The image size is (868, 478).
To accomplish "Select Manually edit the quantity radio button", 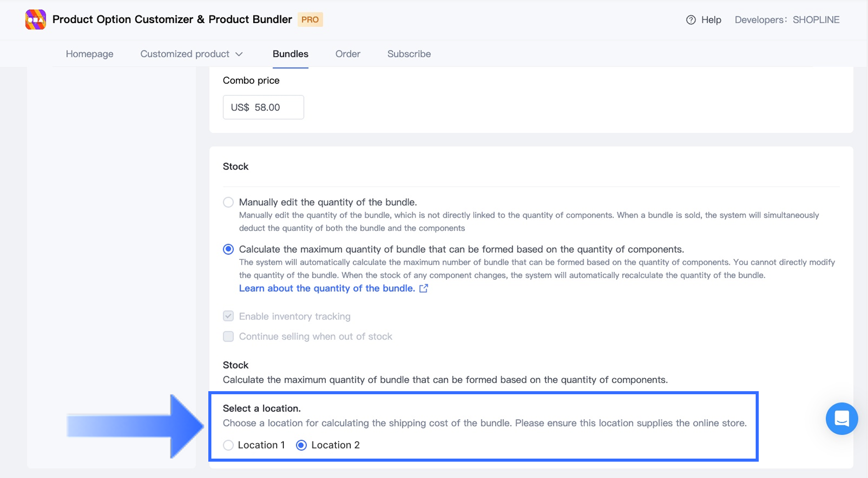I will click(228, 202).
